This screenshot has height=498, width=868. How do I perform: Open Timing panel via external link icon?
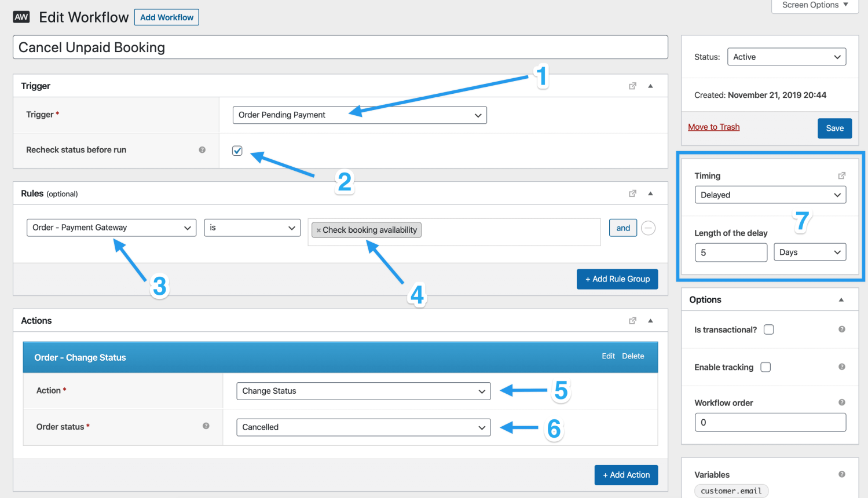(x=842, y=175)
